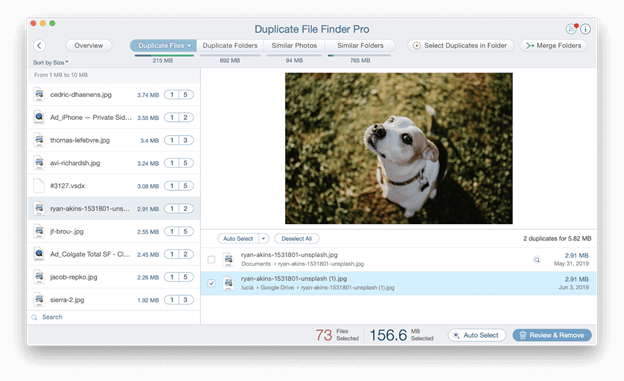The width and height of the screenshot is (624, 381).
Task: Click the Search field in the sidebar
Action: (114, 317)
